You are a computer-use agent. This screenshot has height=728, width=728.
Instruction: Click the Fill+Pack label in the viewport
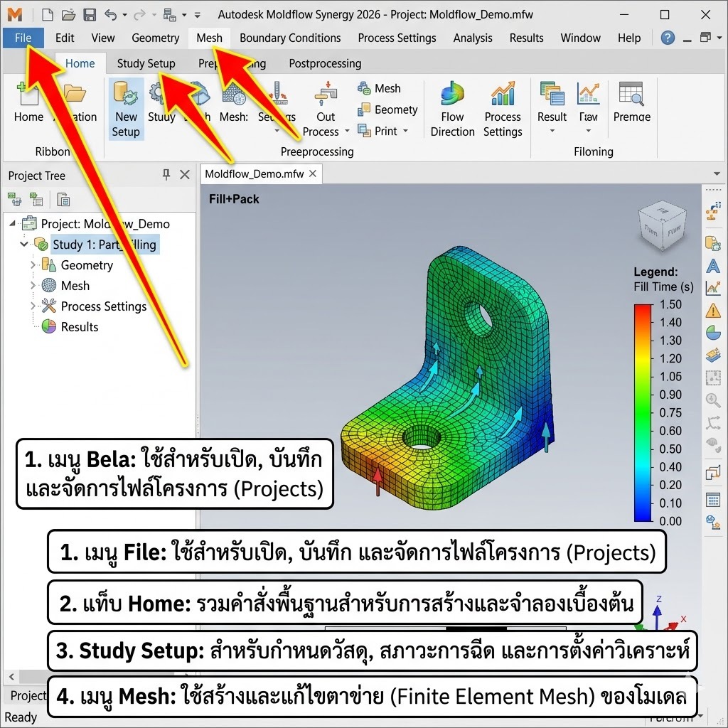click(x=234, y=199)
